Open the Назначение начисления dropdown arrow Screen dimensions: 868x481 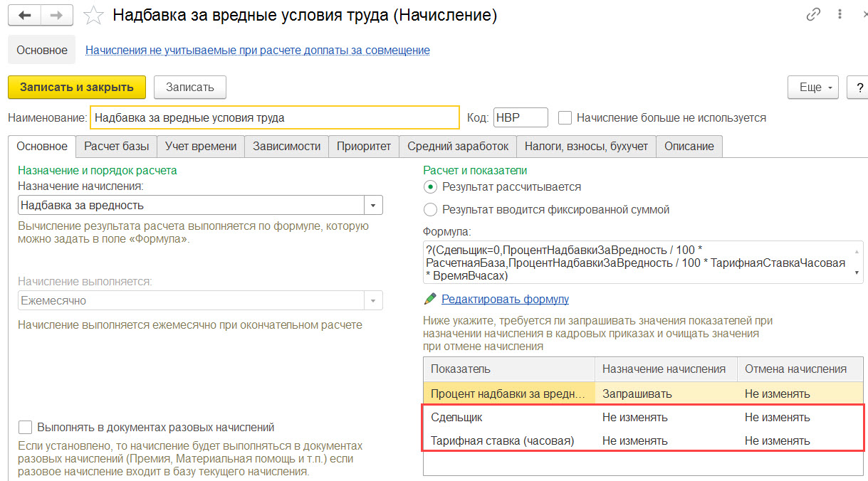click(x=373, y=205)
